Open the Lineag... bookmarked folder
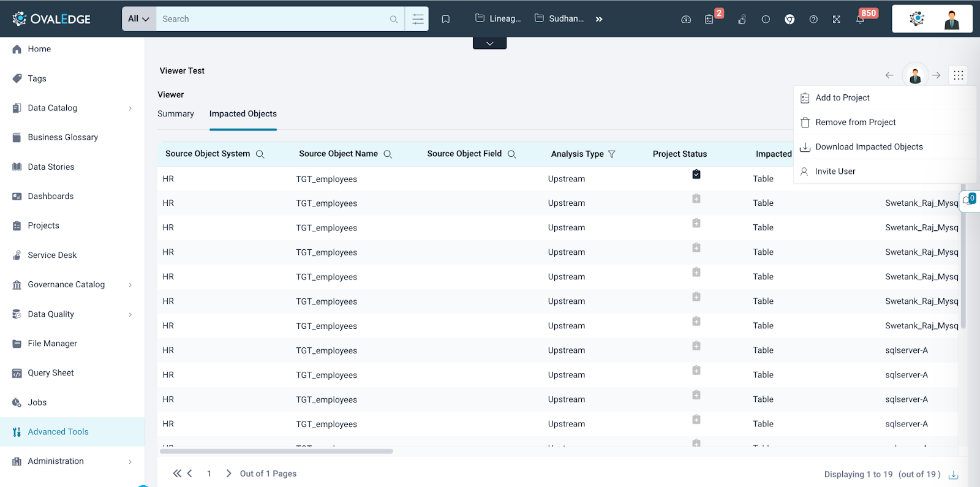 point(498,18)
